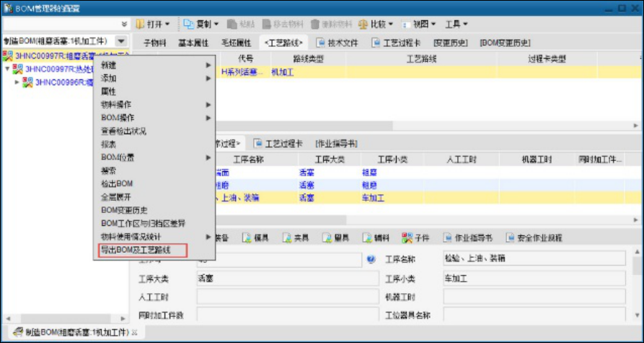This screenshot has height=343, width=644.
Task: Click the 技术文件 tab document icon
Action: pyautogui.click(x=321, y=43)
